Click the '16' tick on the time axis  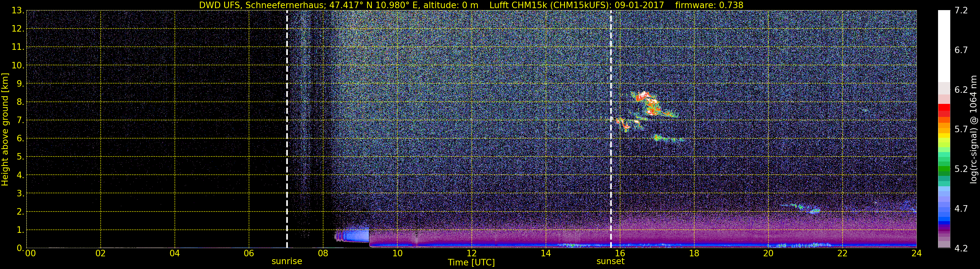[x=620, y=253]
